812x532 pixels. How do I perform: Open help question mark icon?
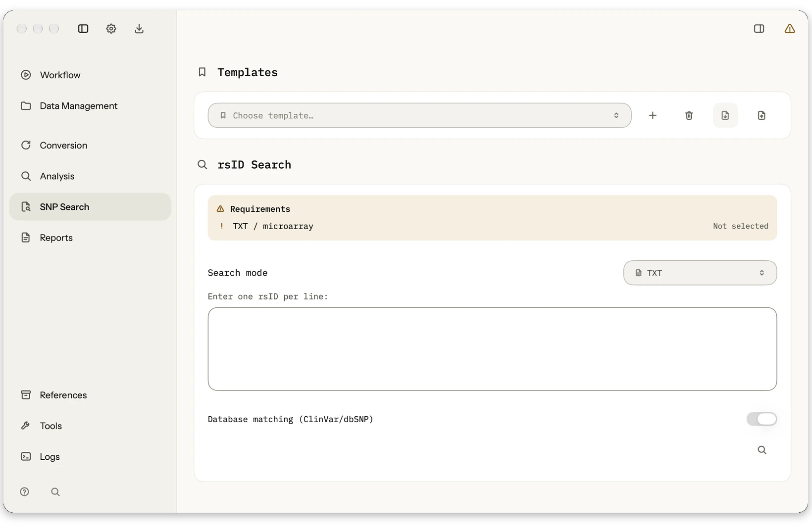point(25,492)
